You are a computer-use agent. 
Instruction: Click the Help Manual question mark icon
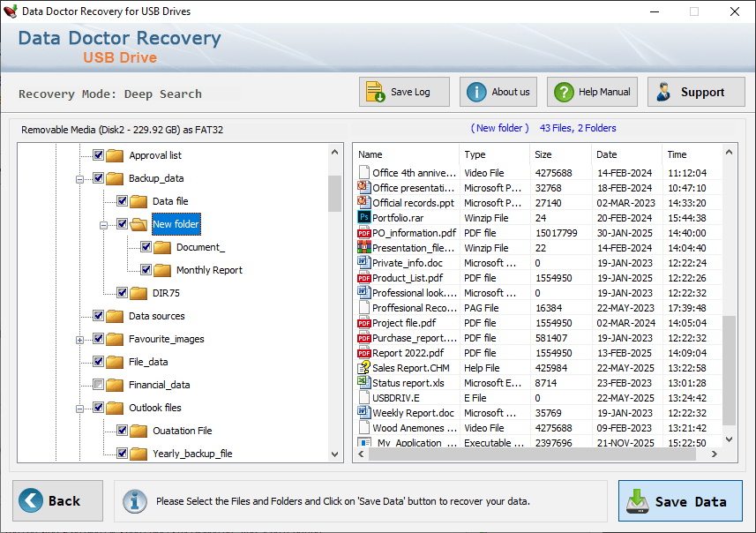click(564, 92)
